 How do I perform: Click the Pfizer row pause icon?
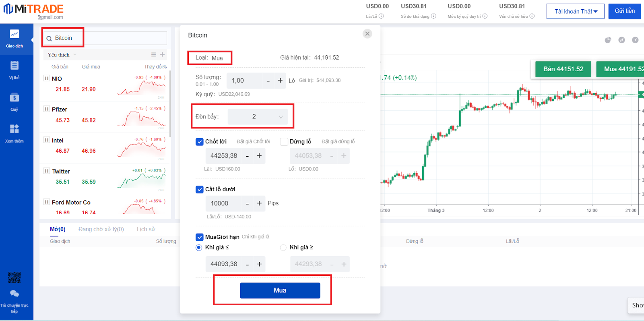point(47,109)
